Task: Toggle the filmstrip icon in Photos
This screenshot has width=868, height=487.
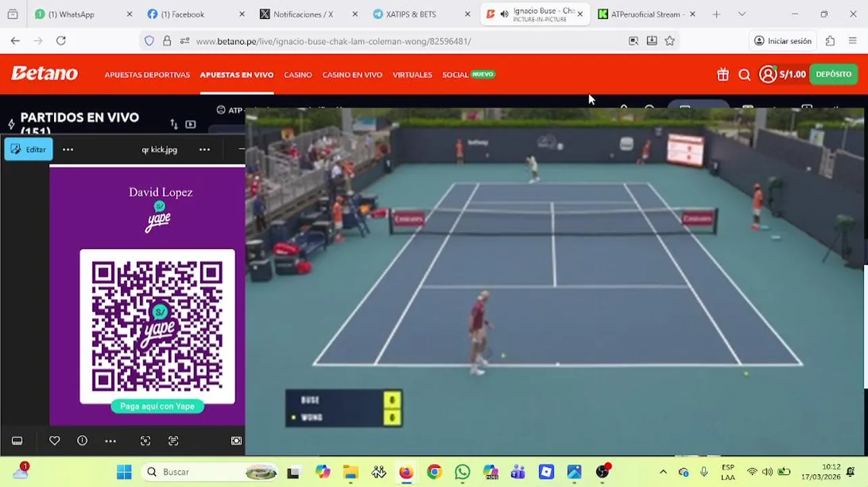Action: [17, 440]
